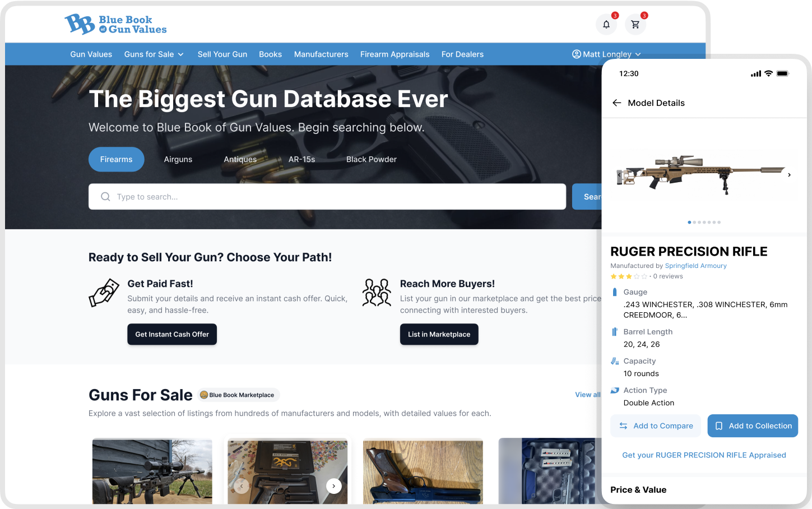Follow the Springfield Armoury manufacturer link

[695, 266]
